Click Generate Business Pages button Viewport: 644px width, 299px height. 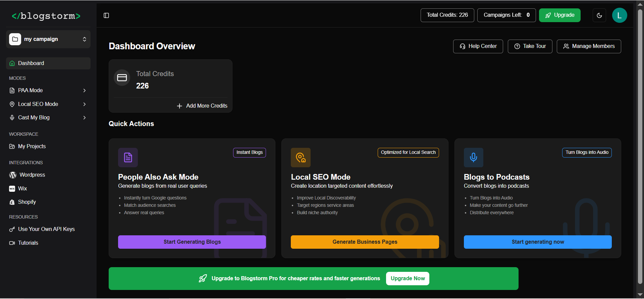365,242
